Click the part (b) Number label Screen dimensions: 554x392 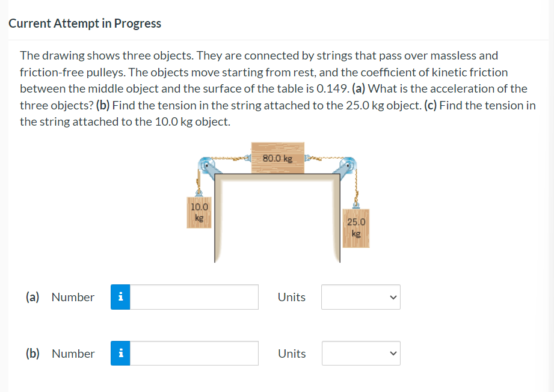[73, 354]
